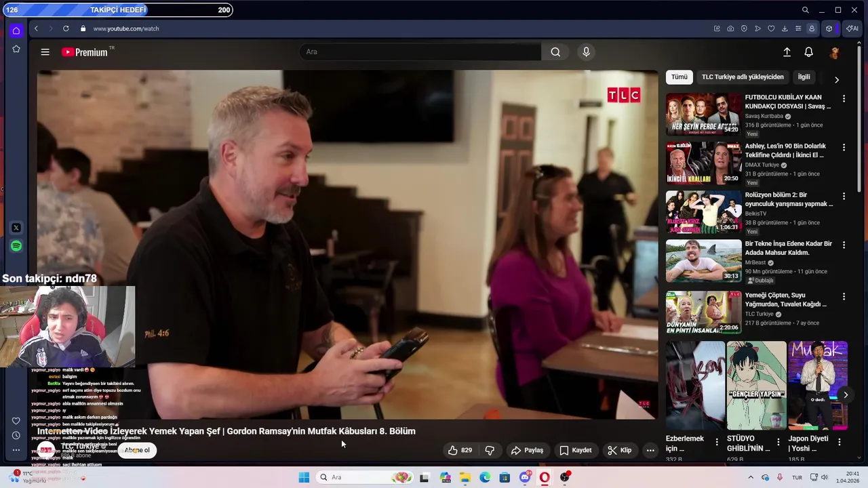Go back with the browser back arrow
This screenshot has width=868, height=488.
click(x=36, y=28)
